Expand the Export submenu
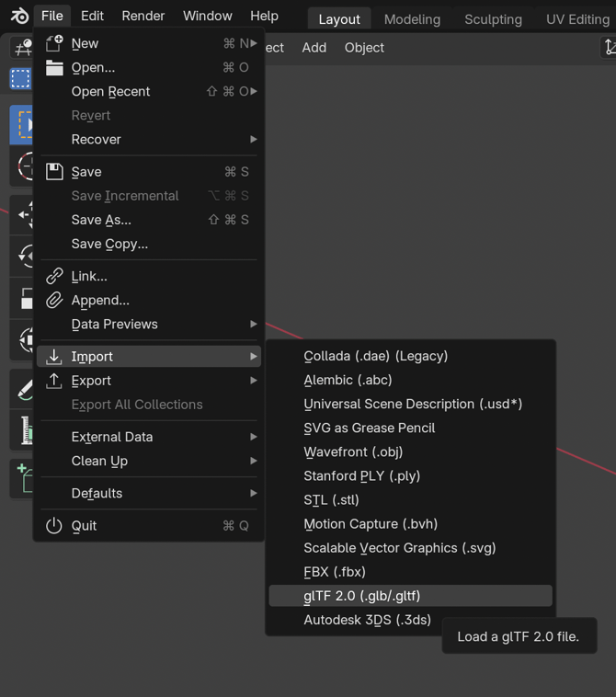 click(x=254, y=381)
